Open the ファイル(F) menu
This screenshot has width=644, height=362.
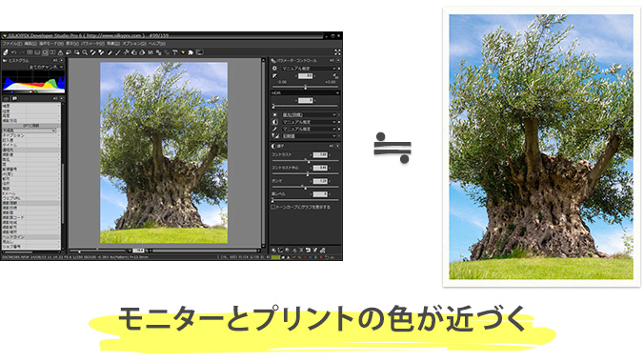point(12,44)
